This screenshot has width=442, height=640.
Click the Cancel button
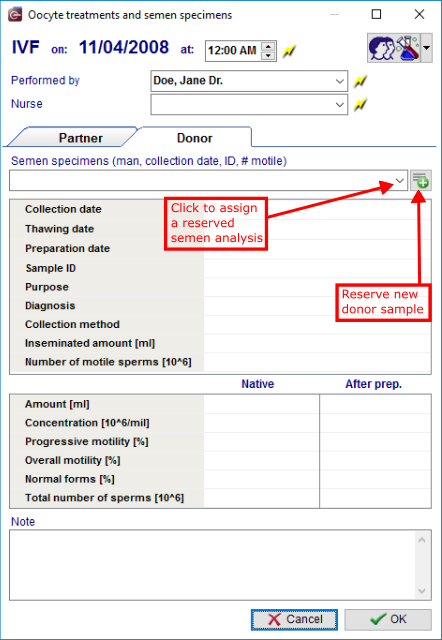(294, 620)
